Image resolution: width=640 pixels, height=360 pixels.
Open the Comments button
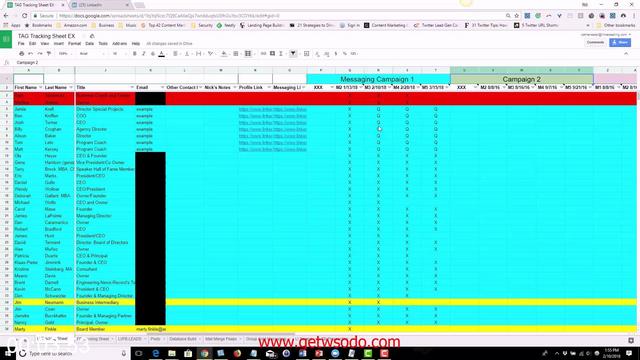click(x=595, y=42)
